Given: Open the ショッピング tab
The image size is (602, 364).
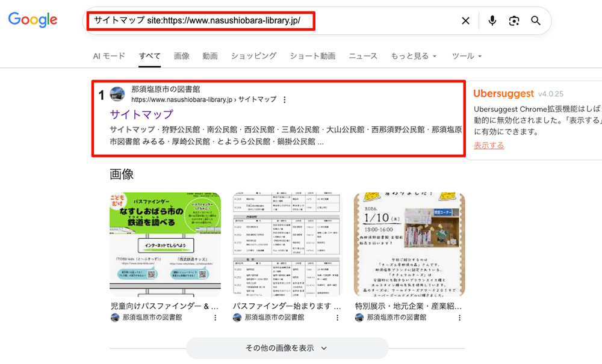Looking at the screenshot, I should 253,55.
